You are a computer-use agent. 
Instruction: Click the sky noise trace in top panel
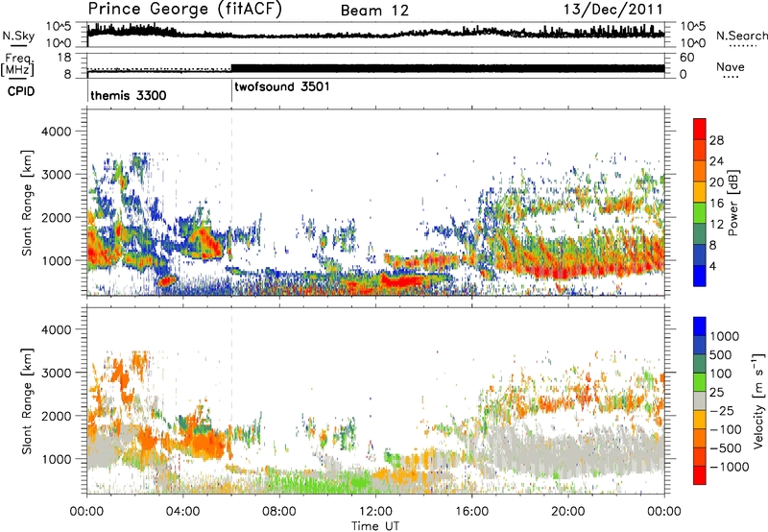point(375,34)
